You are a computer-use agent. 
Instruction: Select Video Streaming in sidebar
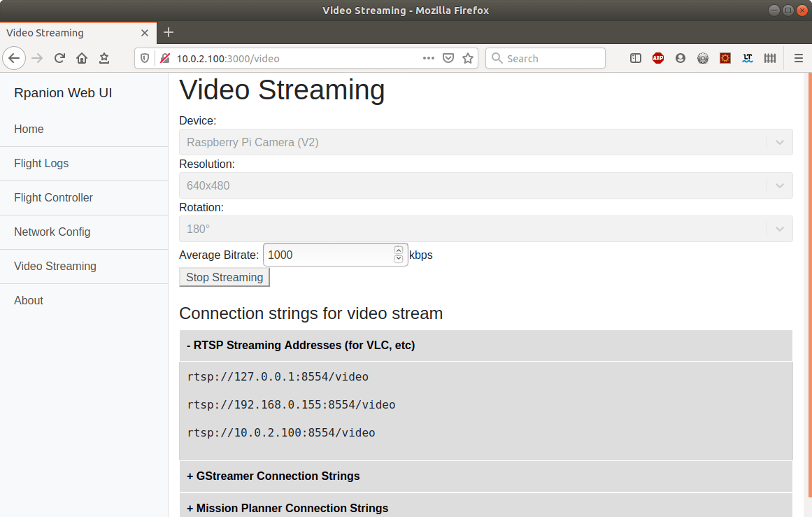[84, 266]
